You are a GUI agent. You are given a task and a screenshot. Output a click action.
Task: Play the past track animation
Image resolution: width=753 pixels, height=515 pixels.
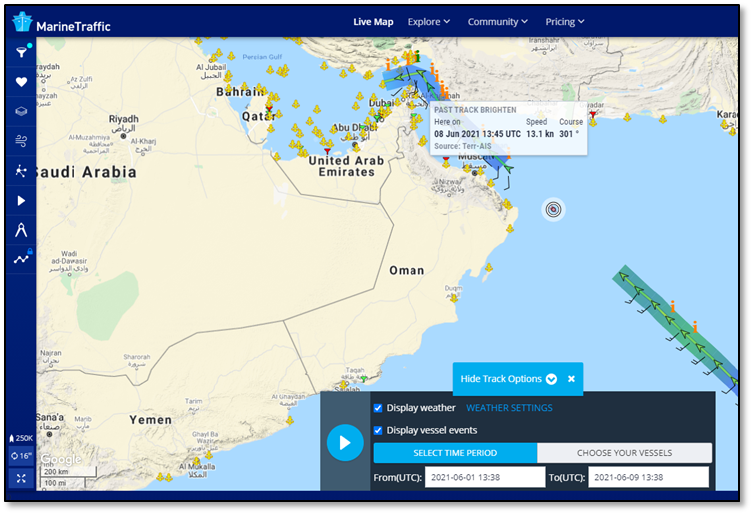pos(345,443)
